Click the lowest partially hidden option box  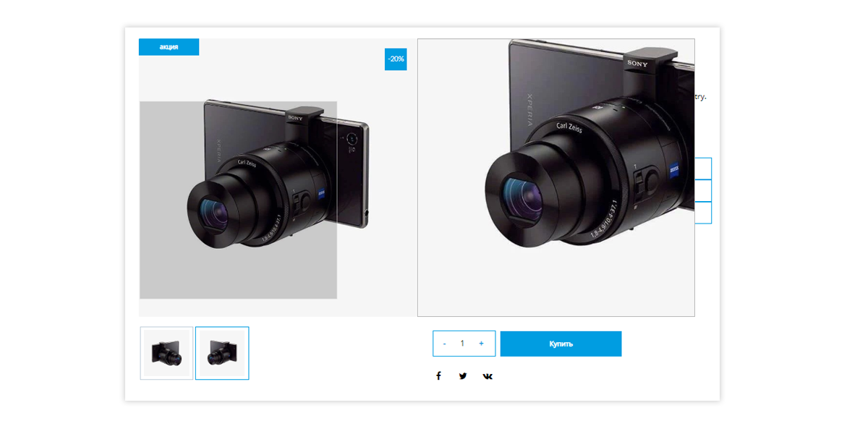(703, 213)
